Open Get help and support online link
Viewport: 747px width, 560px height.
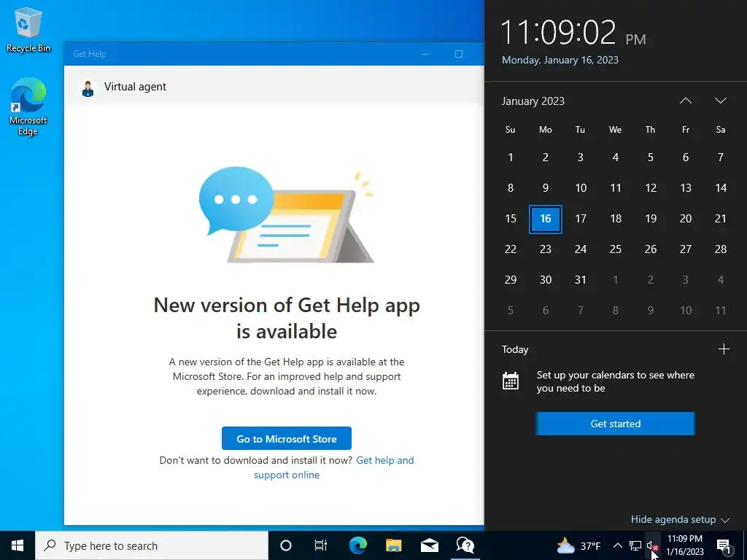[x=334, y=467]
